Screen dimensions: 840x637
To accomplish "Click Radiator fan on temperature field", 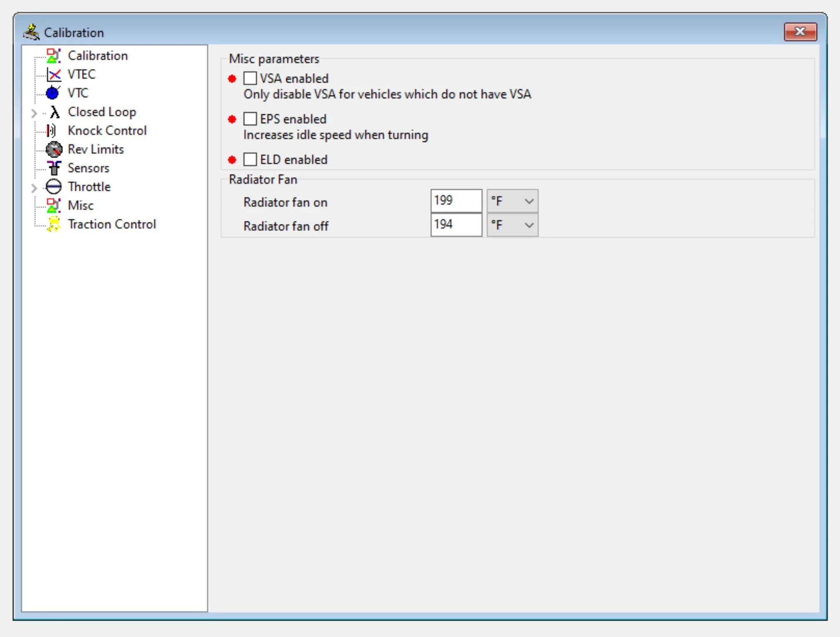I will (456, 201).
